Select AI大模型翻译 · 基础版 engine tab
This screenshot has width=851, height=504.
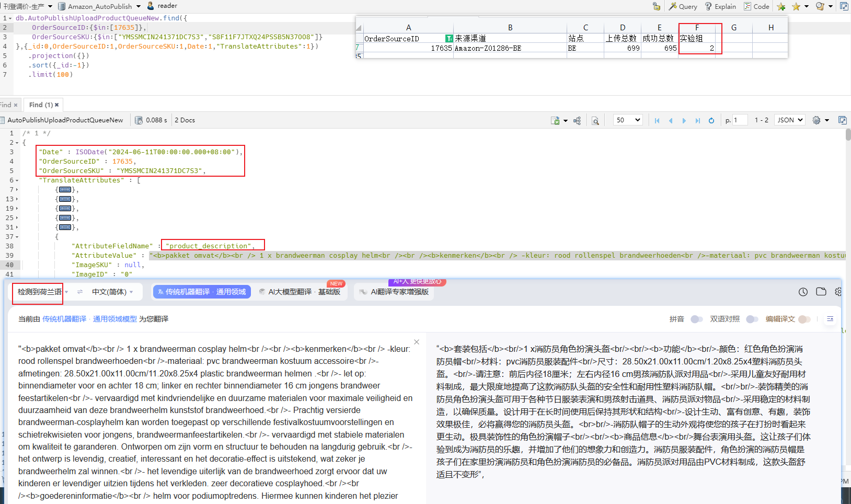pyautogui.click(x=300, y=292)
